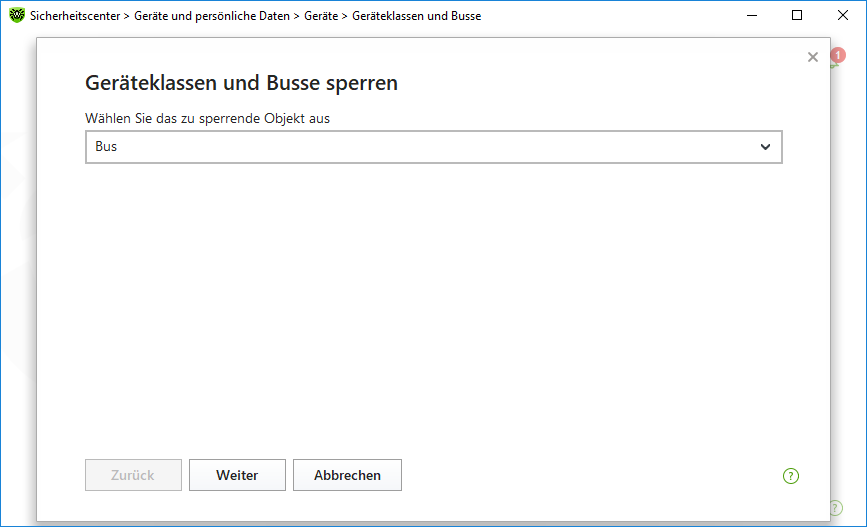
Task: Open the red notification badge showing 1
Action: coord(838,55)
